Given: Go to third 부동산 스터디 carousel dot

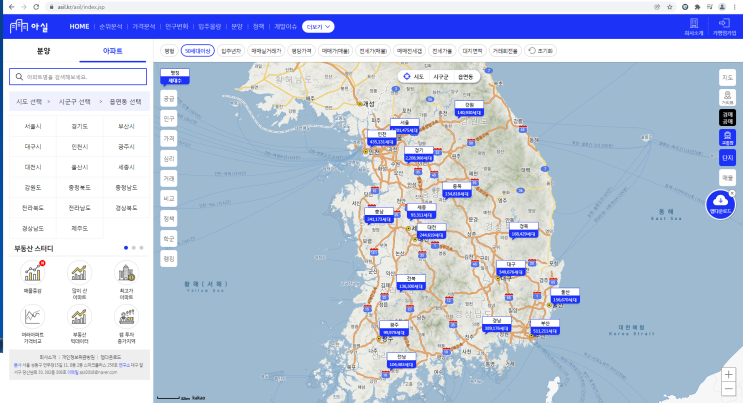Looking at the screenshot, I should pos(141,247).
